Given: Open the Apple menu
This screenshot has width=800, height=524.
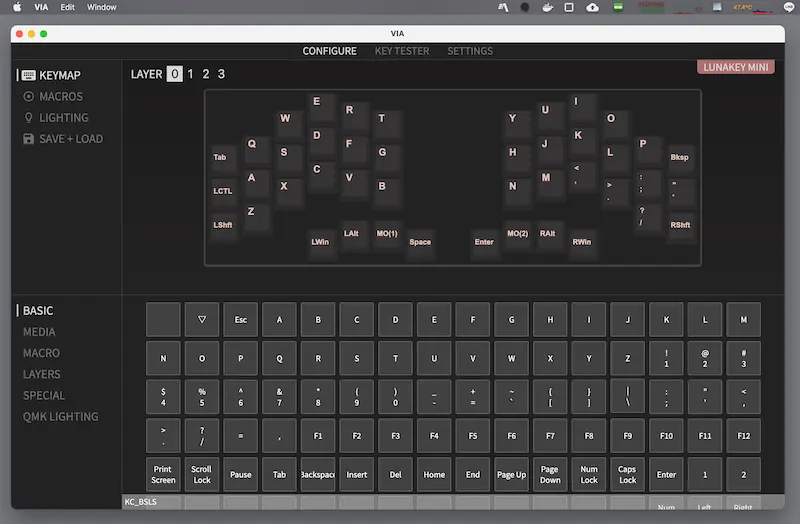Looking at the screenshot, I should (x=17, y=7).
